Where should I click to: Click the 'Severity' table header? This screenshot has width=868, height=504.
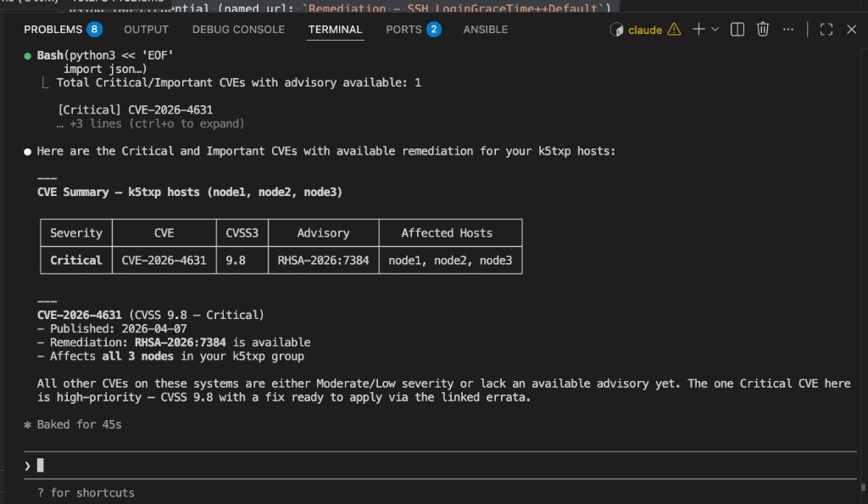pos(75,233)
